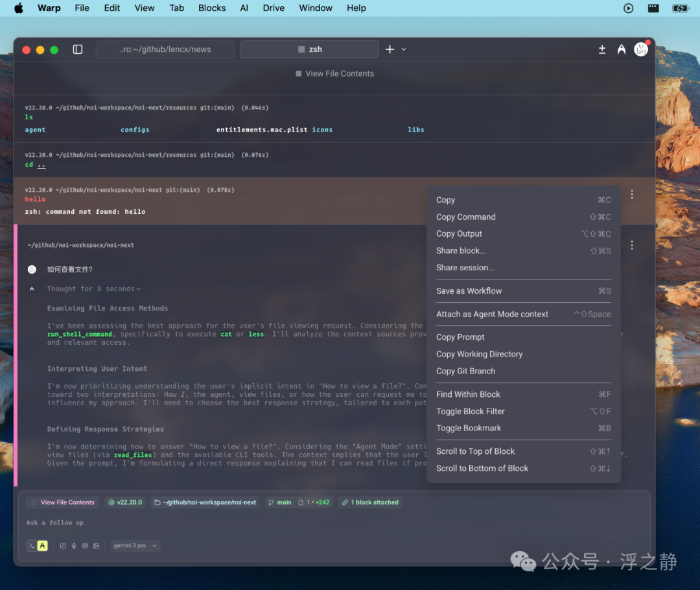The image size is (700, 590).
Task: Switch input to agent mode
Action: pyautogui.click(x=42, y=546)
